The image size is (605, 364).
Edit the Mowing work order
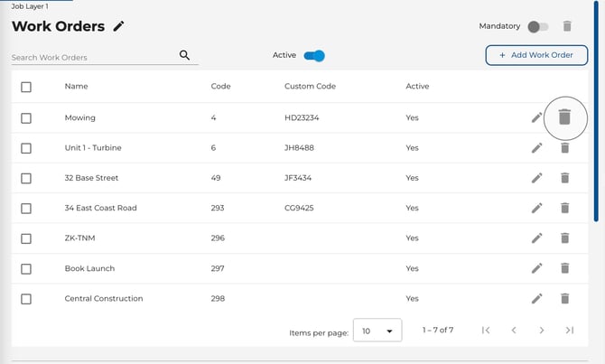tap(536, 117)
